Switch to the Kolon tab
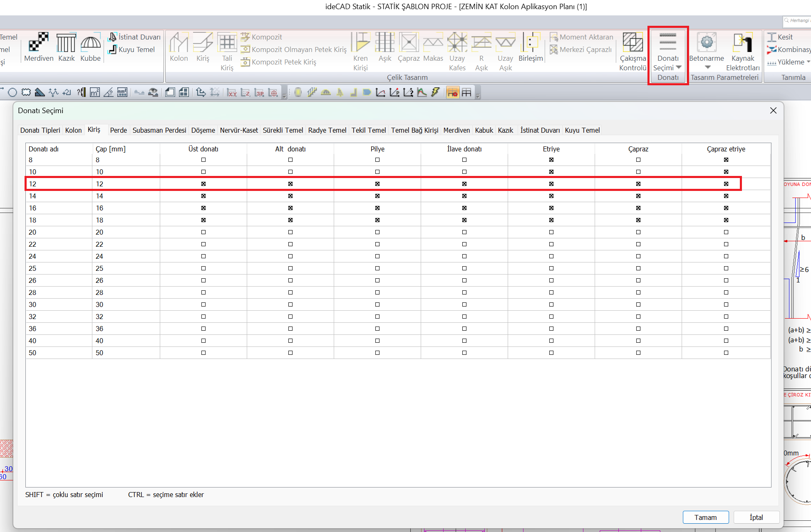The image size is (811, 532). 73,130
